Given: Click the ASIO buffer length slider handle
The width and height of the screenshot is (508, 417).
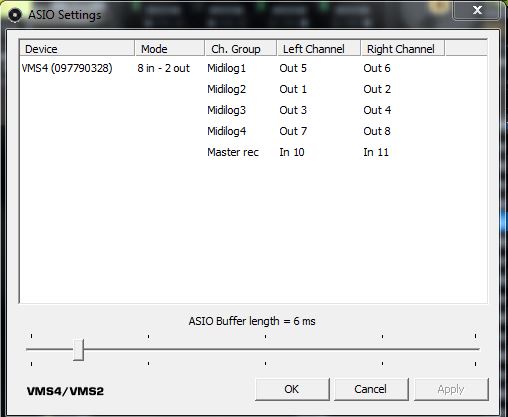Looking at the screenshot, I should (x=78, y=350).
